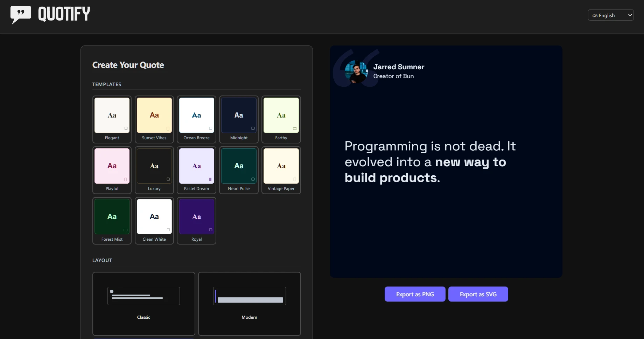Apply the Luxury template

click(x=154, y=170)
